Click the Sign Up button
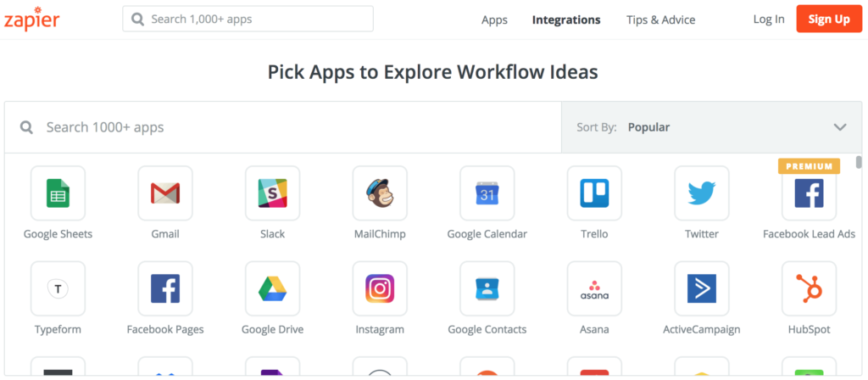The image size is (868, 380). 829,19
